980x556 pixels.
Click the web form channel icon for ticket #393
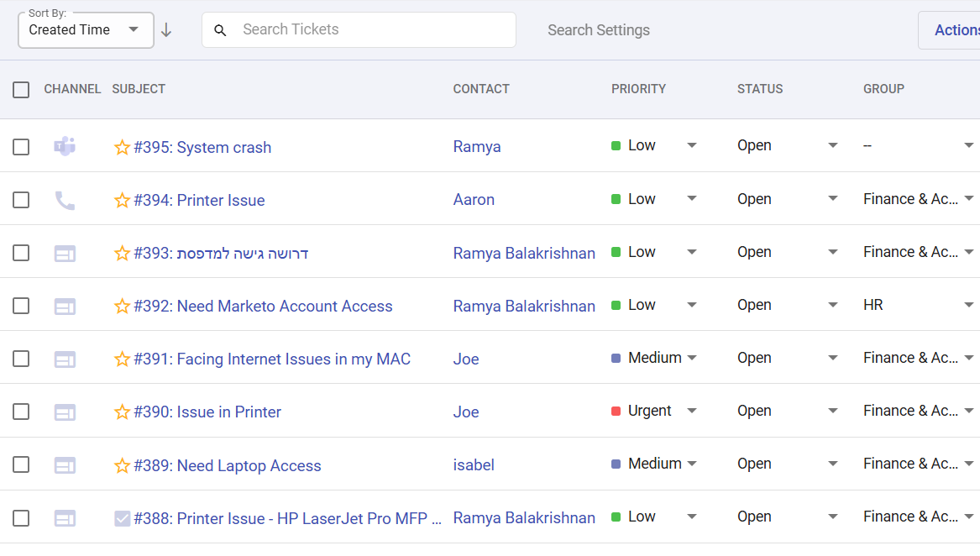(x=65, y=252)
